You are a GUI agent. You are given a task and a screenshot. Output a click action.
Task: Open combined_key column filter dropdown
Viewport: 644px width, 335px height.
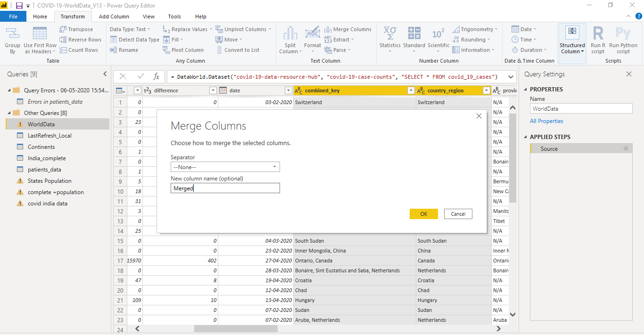[x=411, y=90]
